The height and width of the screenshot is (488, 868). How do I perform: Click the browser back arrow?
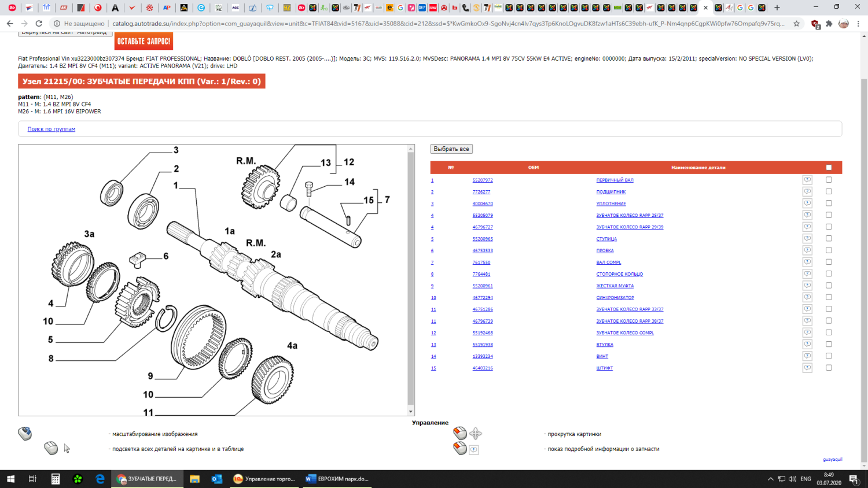click(x=10, y=24)
